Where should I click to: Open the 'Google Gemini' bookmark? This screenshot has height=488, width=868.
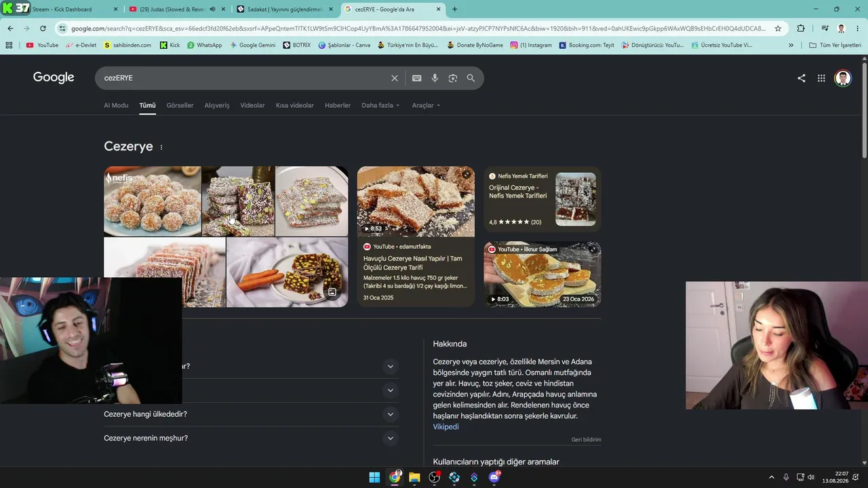click(252, 45)
